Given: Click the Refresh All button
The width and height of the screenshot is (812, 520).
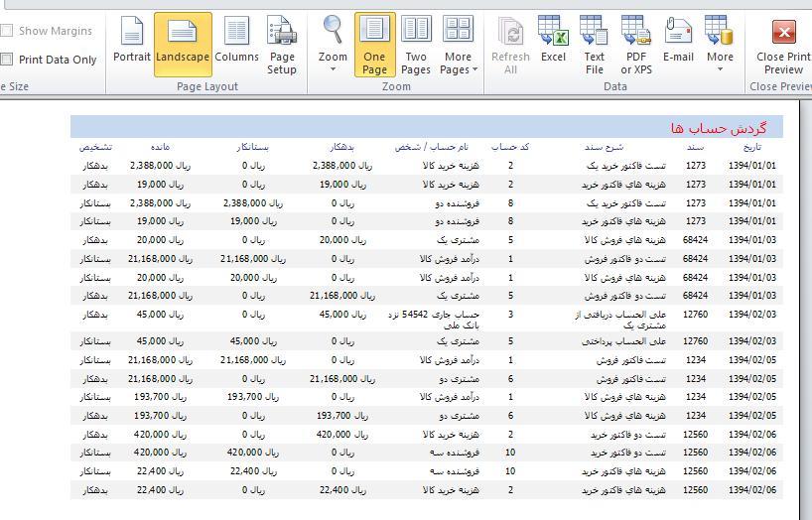Looking at the screenshot, I should point(510,46).
